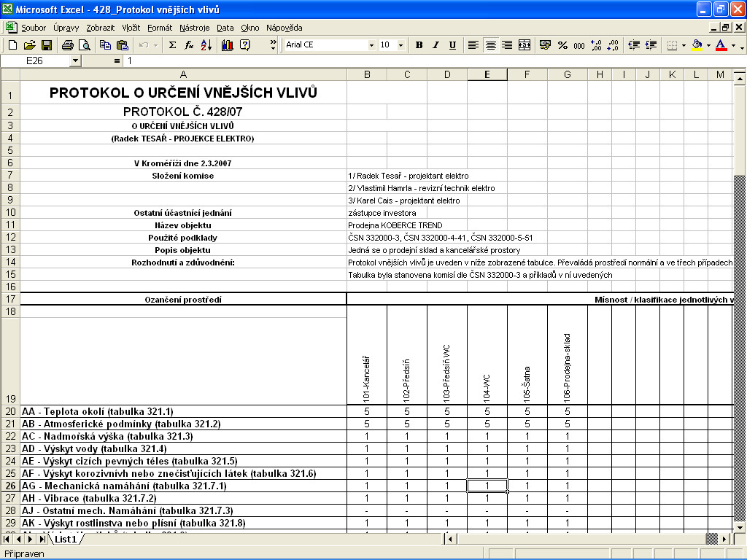Open the Fill Color palette arrow
This screenshot has height=560, width=747.
[x=708, y=44]
